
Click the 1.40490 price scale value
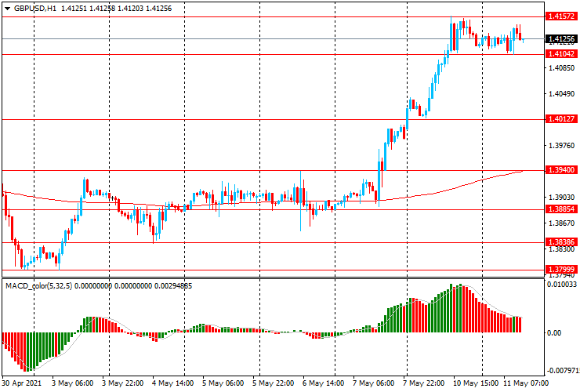pyautogui.click(x=561, y=94)
